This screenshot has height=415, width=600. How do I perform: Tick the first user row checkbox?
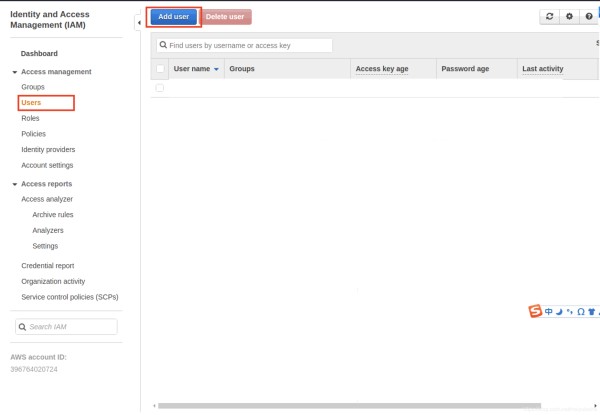tap(160, 88)
